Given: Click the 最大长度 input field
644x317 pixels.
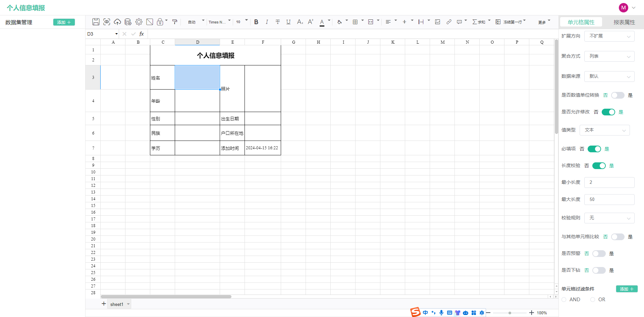Looking at the screenshot, I should pos(609,200).
